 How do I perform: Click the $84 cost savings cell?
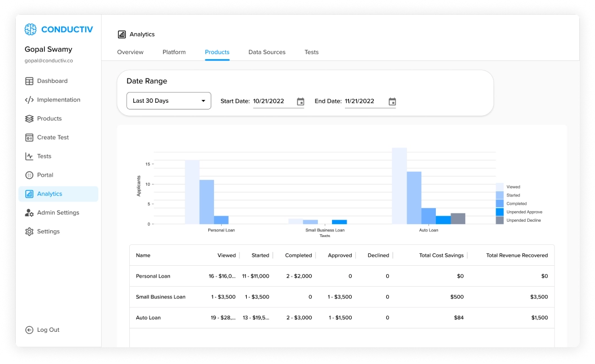459,318
